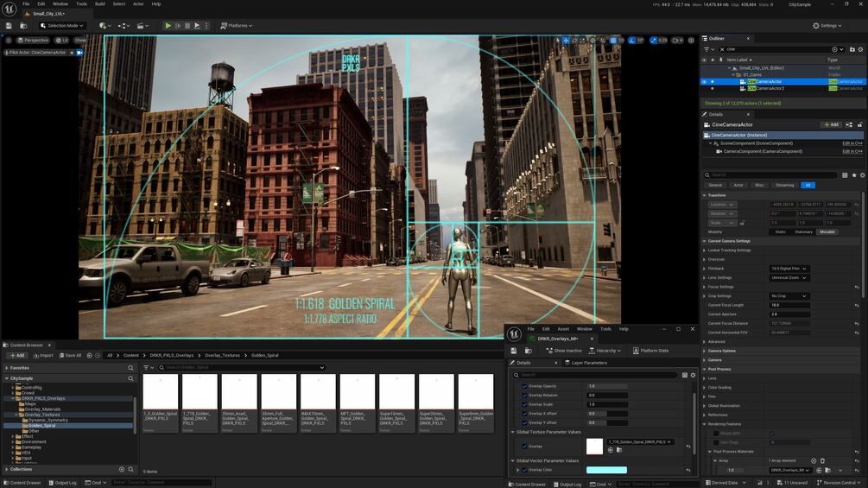Add an element to Post Process Materials array
Viewport: 868px width, 488px height.
click(813, 461)
